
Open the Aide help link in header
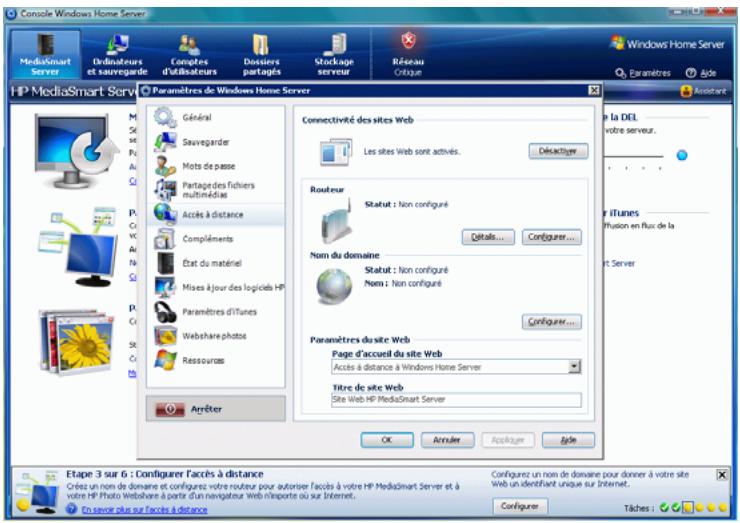click(701, 73)
